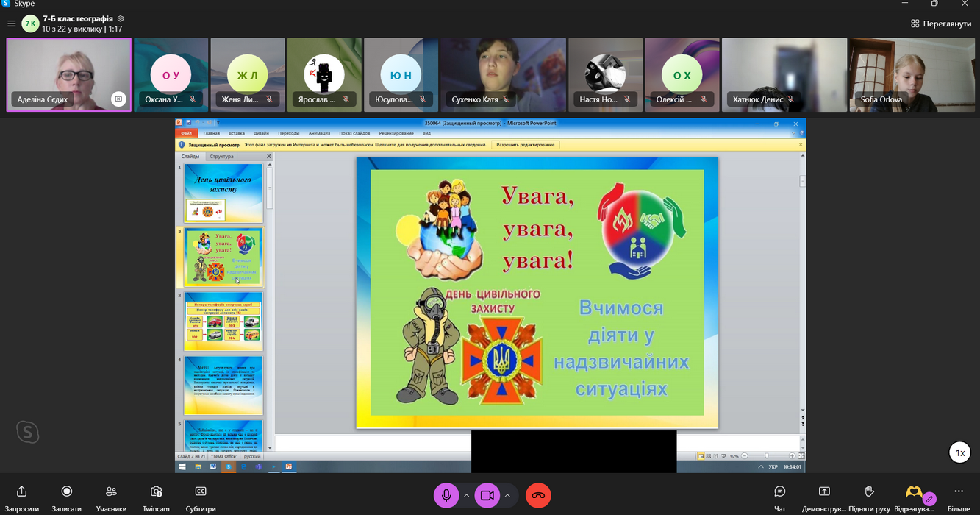980x515 pixels.
Task: Start recording with Записати
Action: click(x=67, y=497)
